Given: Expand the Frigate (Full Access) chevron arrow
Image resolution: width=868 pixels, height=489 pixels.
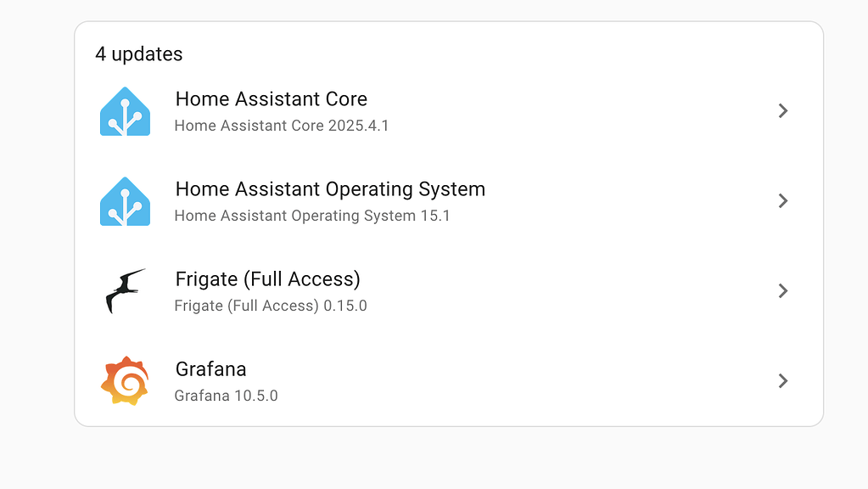Looking at the screenshot, I should point(783,291).
